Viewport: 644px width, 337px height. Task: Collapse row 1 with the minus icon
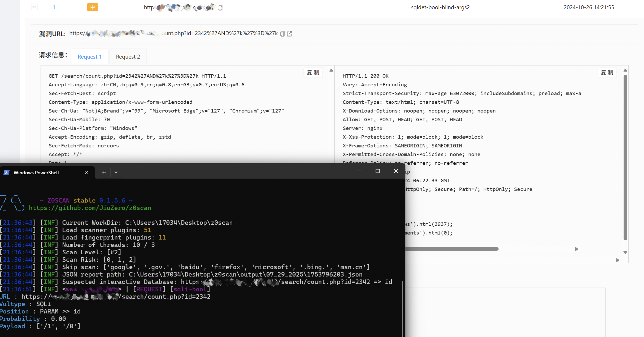[34, 7]
